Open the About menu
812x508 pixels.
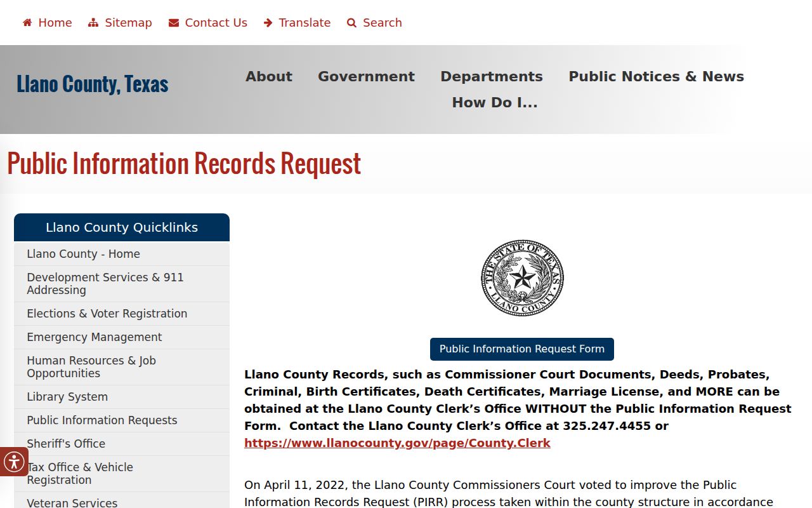(x=269, y=76)
